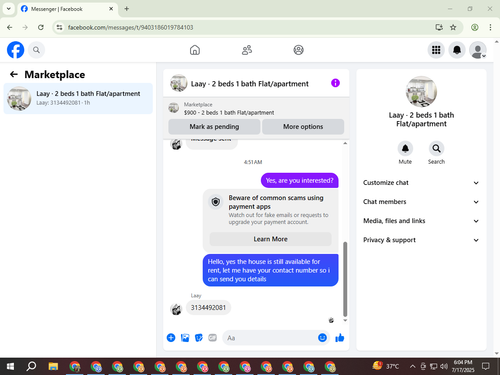
Task: Open the emoji picker smiley icon
Action: (x=322, y=338)
